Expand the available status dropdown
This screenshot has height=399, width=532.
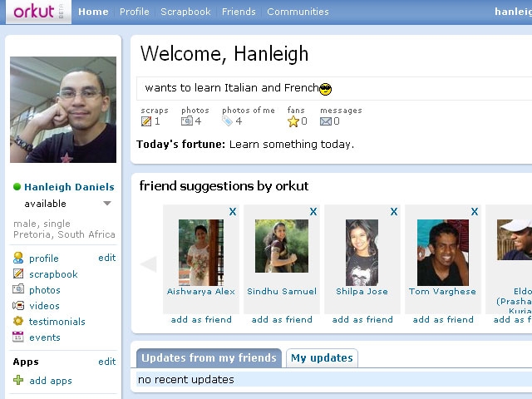click(x=107, y=204)
